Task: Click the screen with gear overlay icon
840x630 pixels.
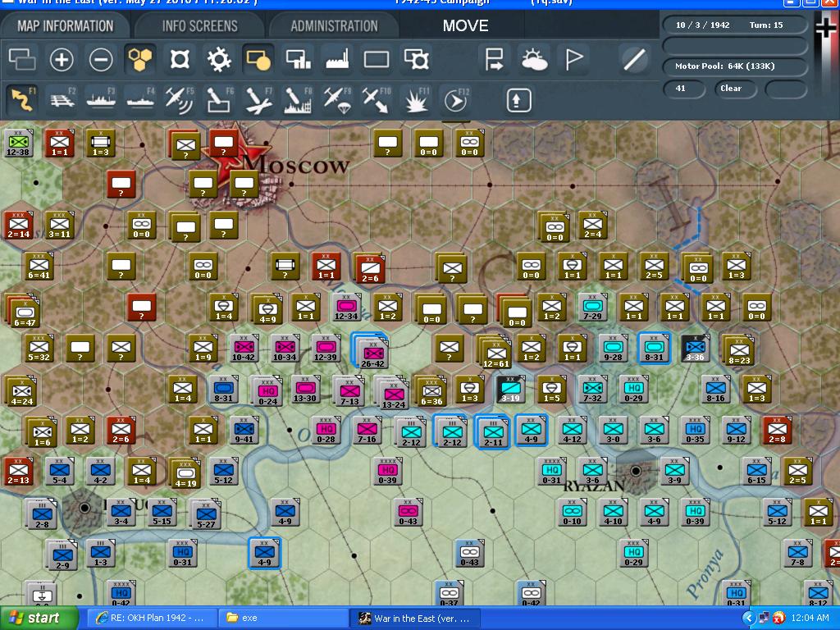Action: point(416,59)
